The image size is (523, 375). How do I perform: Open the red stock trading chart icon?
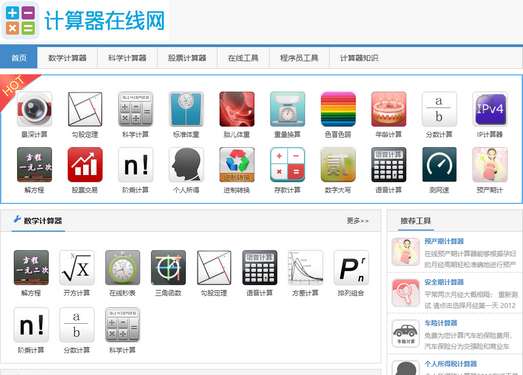(85, 164)
